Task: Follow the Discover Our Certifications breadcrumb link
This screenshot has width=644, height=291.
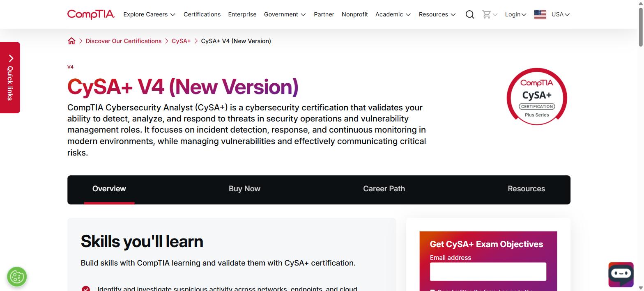Action: [124, 41]
